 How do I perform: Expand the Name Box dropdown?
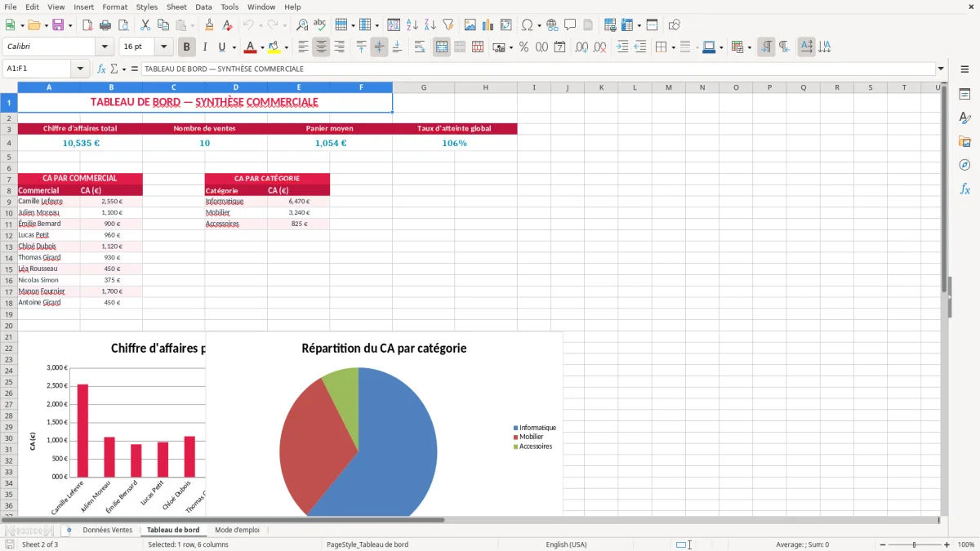pyautogui.click(x=81, y=69)
